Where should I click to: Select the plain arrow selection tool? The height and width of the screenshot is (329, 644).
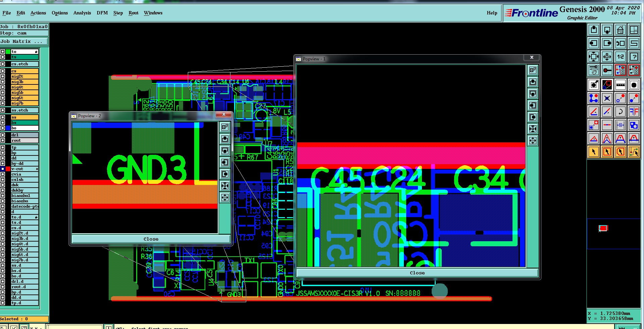[594, 152]
